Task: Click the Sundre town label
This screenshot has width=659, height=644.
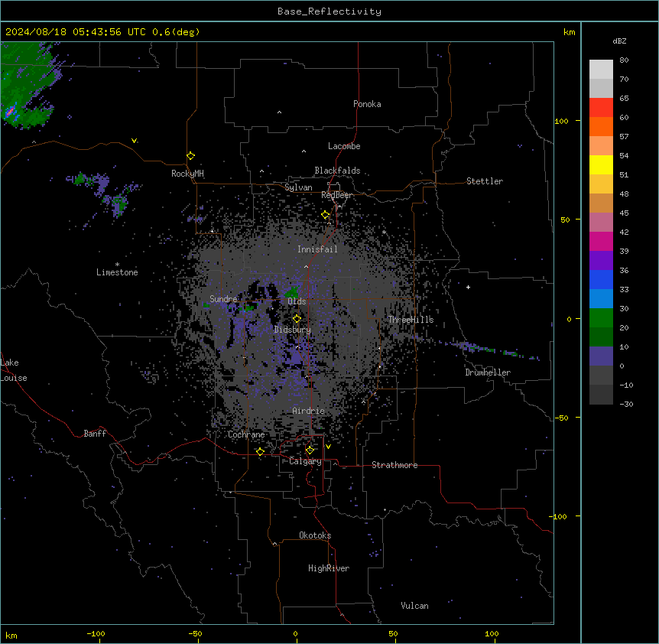Action: [223, 299]
